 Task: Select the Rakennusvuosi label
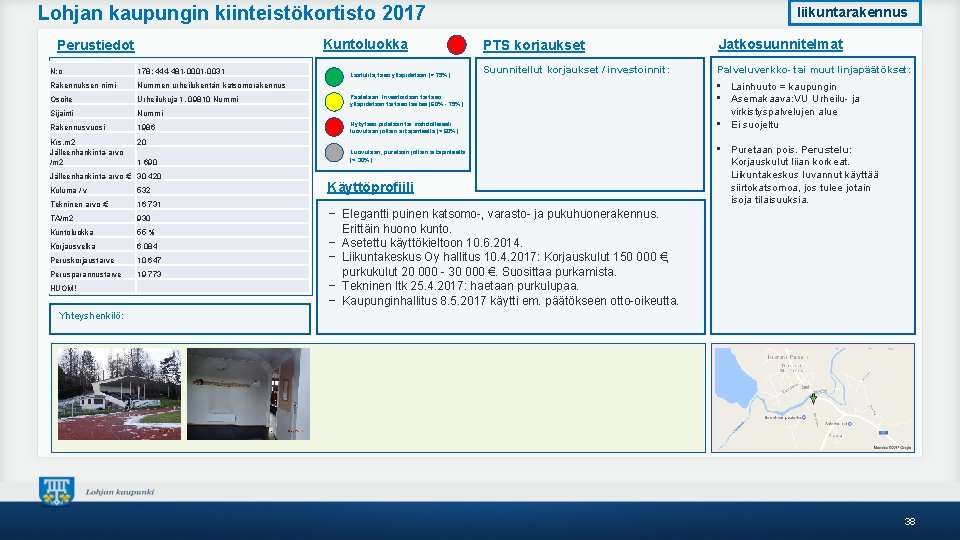(78, 127)
